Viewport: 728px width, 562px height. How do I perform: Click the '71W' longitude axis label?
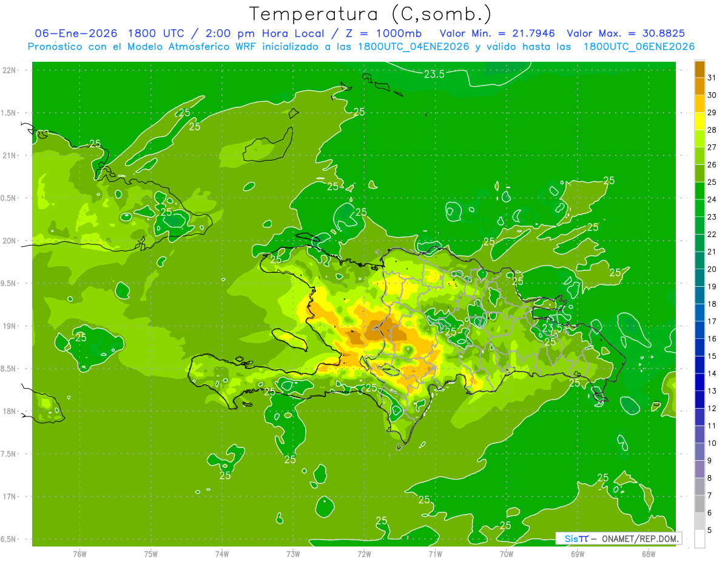[435, 554]
